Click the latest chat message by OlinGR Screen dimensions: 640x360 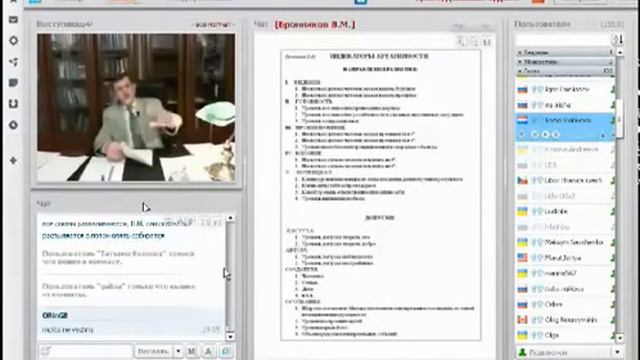(131, 322)
